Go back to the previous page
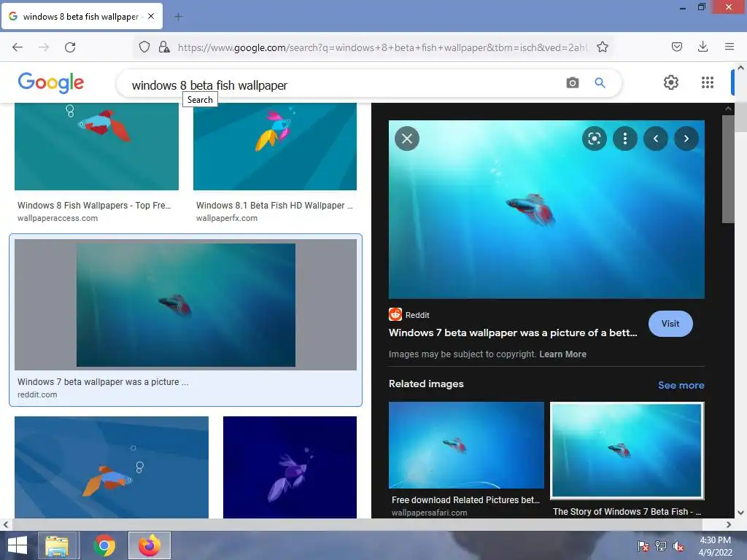Viewport: 747px width, 560px height. point(18,47)
